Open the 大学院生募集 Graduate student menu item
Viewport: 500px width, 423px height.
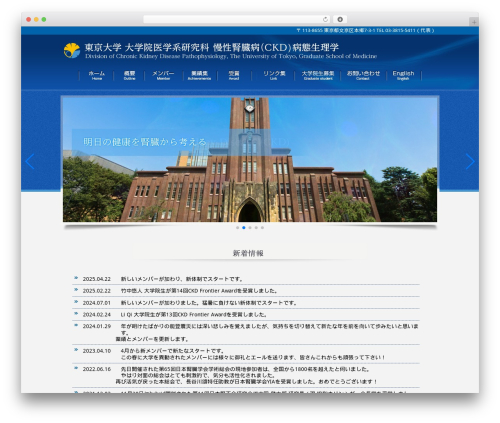point(318,75)
